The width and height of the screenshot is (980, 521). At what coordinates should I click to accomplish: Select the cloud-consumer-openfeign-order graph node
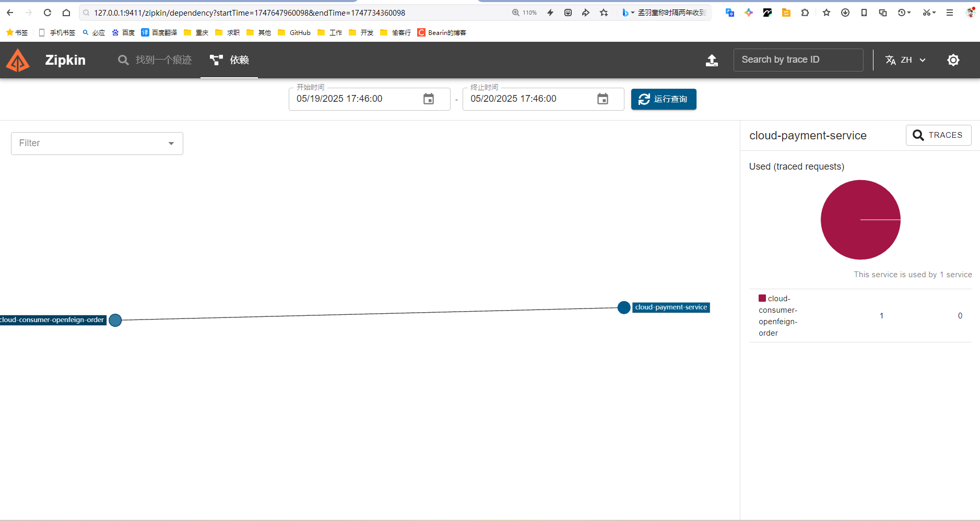coord(115,320)
